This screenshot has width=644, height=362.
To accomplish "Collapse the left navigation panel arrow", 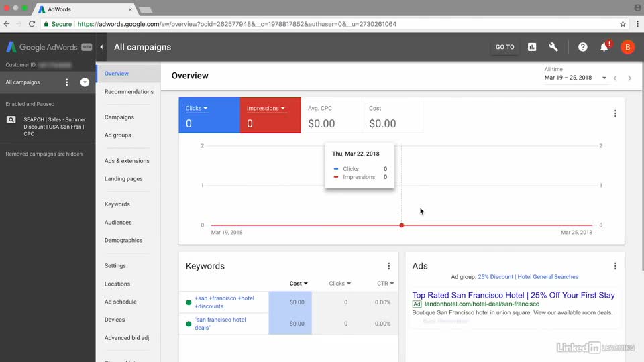I will (x=101, y=47).
